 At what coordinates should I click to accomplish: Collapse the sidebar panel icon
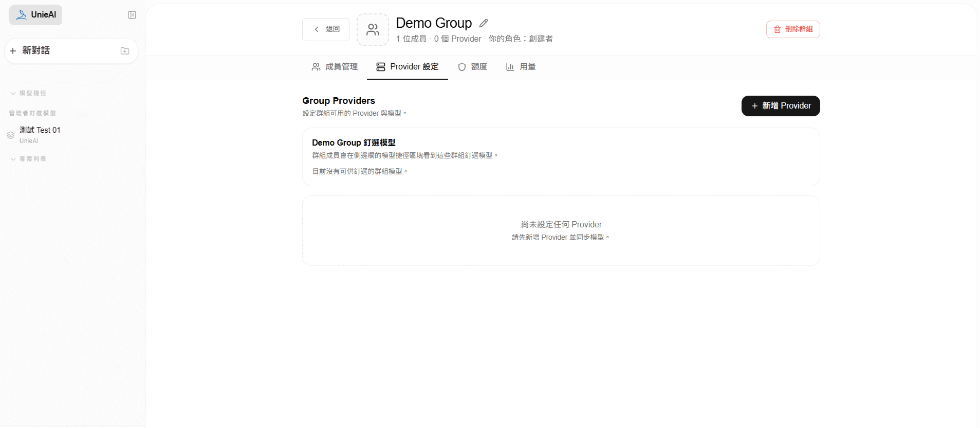coord(132,15)
